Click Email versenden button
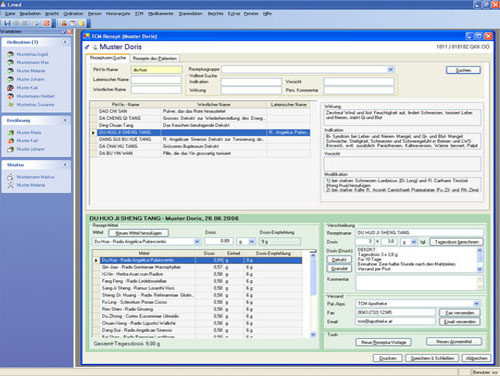The height and width of the screenshot is (376, 500). tap(460, 322)
